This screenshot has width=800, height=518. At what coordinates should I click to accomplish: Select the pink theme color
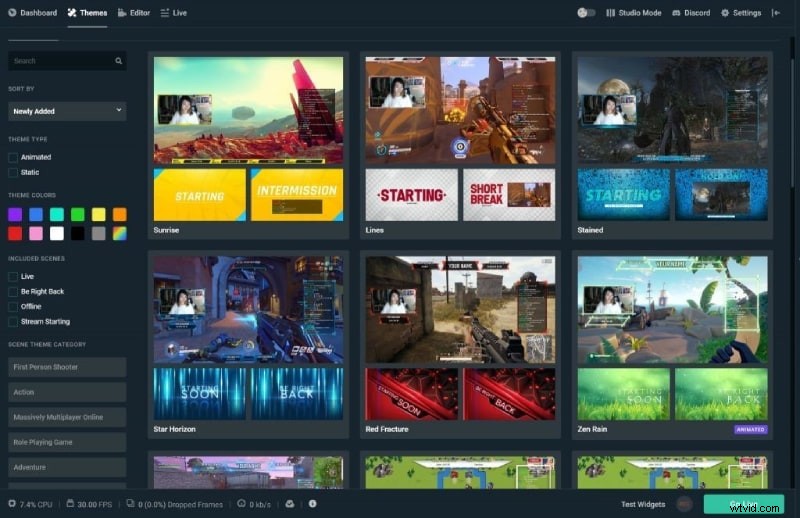[x=36, y=233]
